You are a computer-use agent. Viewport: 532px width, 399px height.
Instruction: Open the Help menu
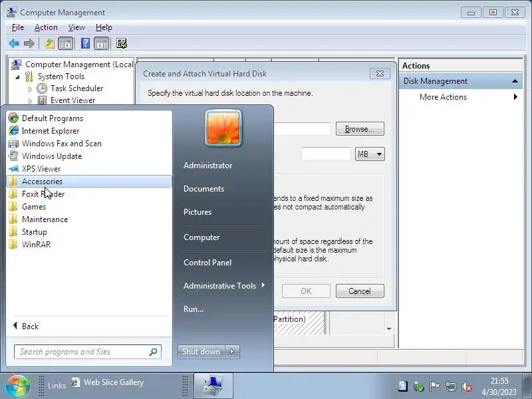coord(104,27)
